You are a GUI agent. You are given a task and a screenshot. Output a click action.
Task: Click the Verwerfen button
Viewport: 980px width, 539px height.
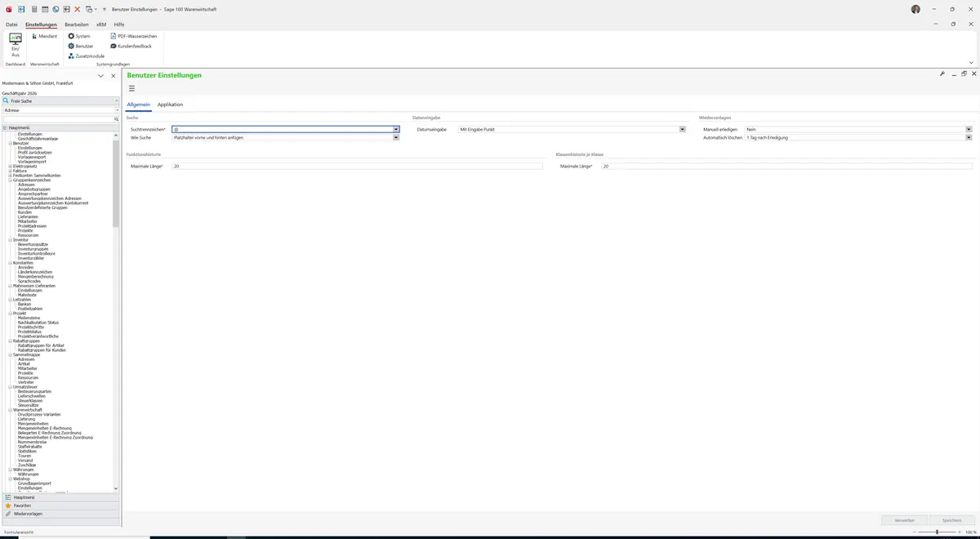pyautogui.click(x=904, y=520)
